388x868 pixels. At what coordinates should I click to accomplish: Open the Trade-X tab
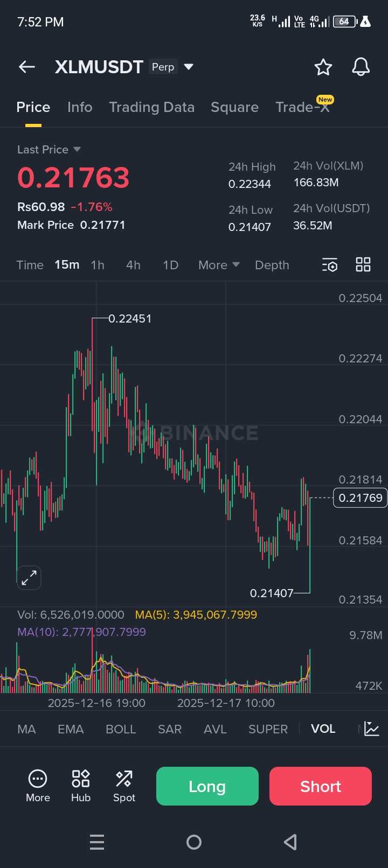(x=302, y=107)
